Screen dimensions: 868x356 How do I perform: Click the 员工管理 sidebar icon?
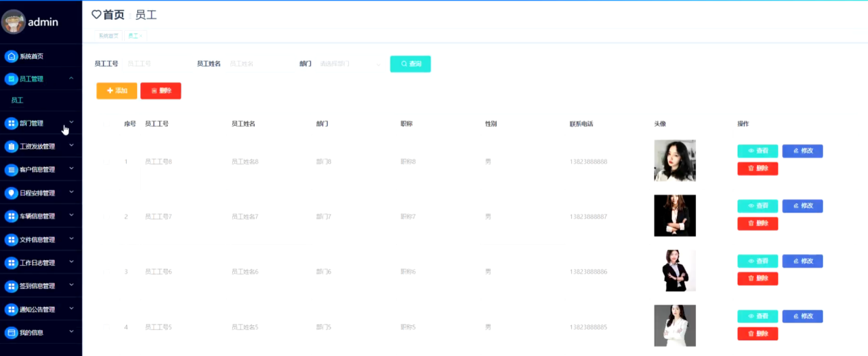tap(11, 79)
